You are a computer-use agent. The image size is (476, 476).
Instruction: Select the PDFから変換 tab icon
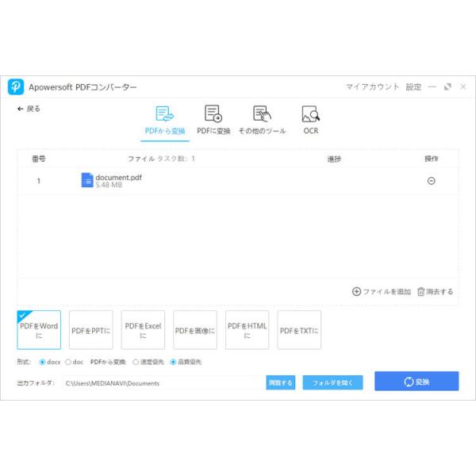click(165, 114)
